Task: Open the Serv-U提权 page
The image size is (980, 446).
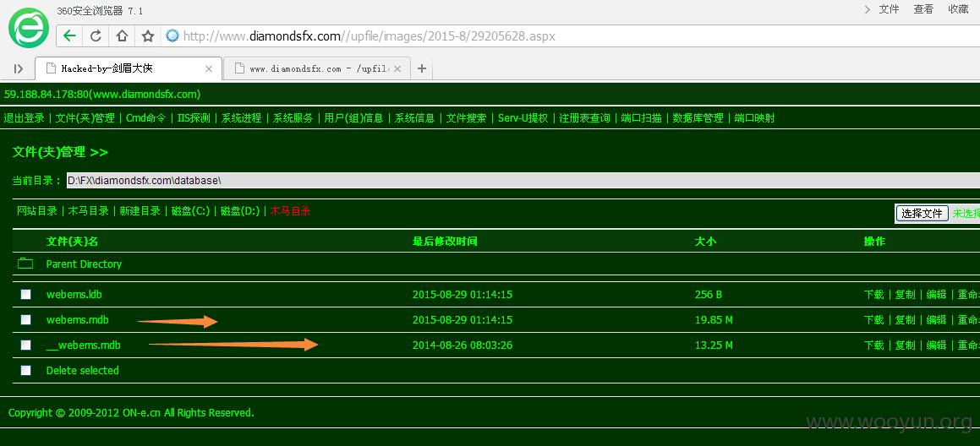Action: tap(523, 118)
